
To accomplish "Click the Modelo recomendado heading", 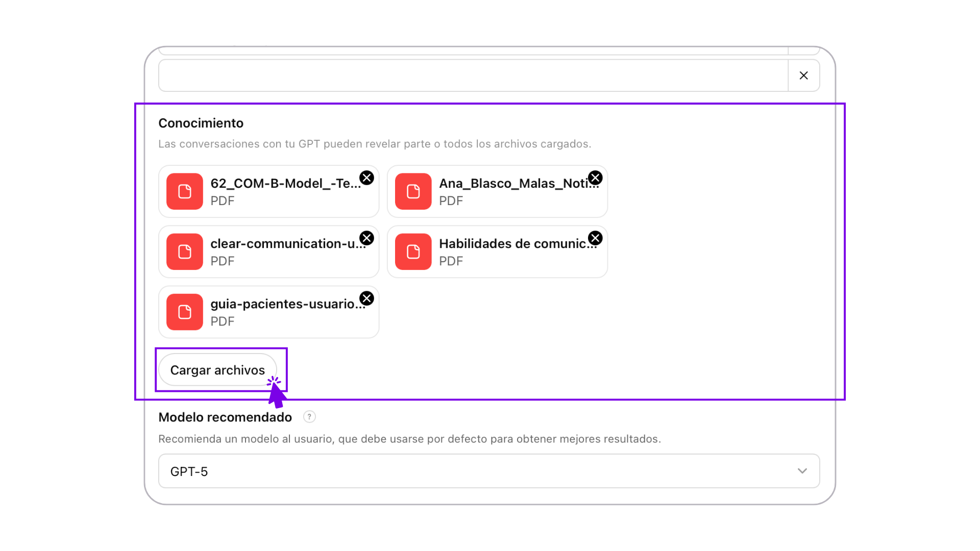I will (225, 417).
